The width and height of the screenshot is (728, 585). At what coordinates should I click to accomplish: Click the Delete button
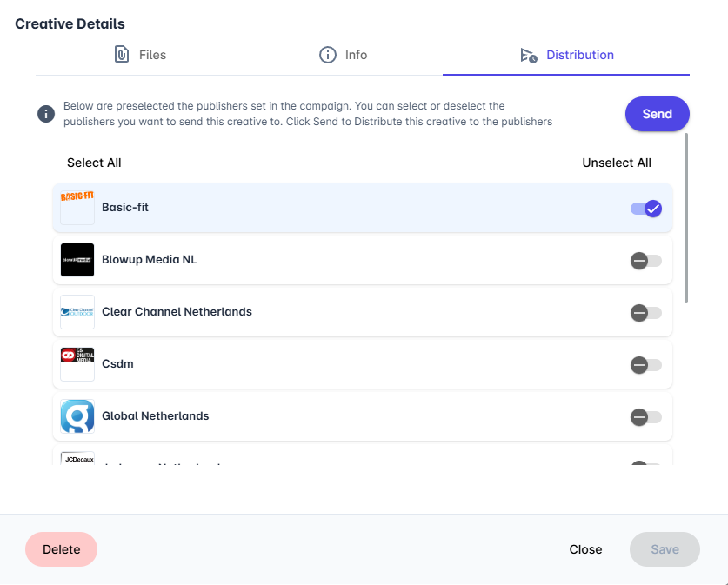61,549
